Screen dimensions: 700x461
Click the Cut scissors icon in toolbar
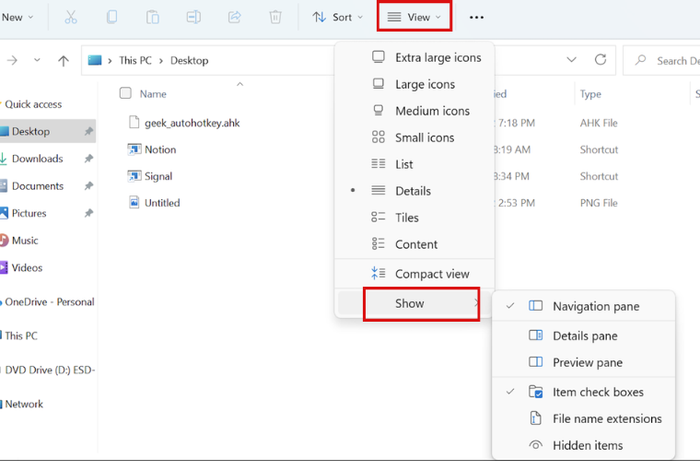pyautogui.click(x=70, y=17)
